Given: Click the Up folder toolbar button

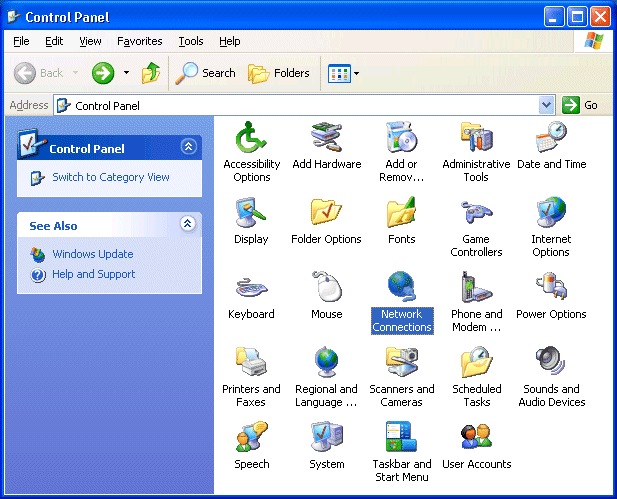Looking at the screenshot, I should (151, 73).
